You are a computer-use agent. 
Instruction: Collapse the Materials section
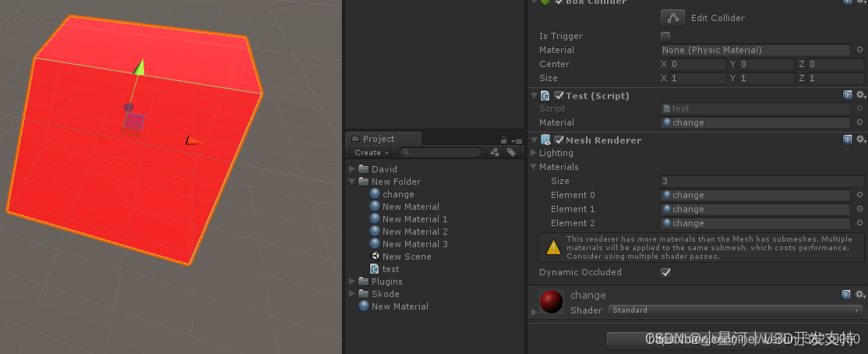[534, 167]
